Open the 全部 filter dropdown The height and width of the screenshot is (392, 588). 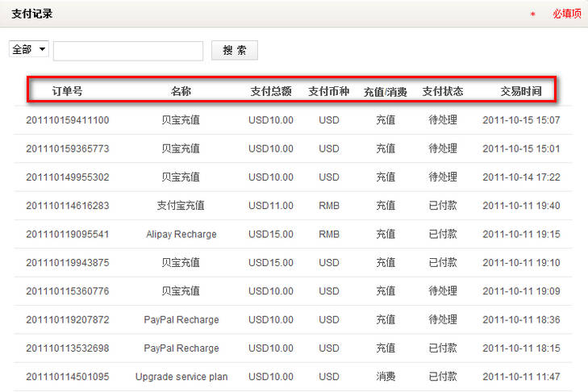29,50
